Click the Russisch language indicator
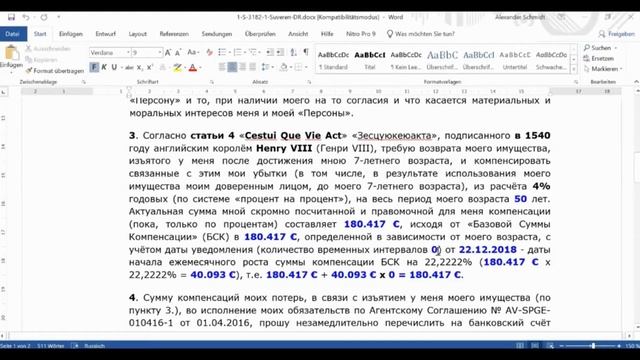 pos(95,346)
